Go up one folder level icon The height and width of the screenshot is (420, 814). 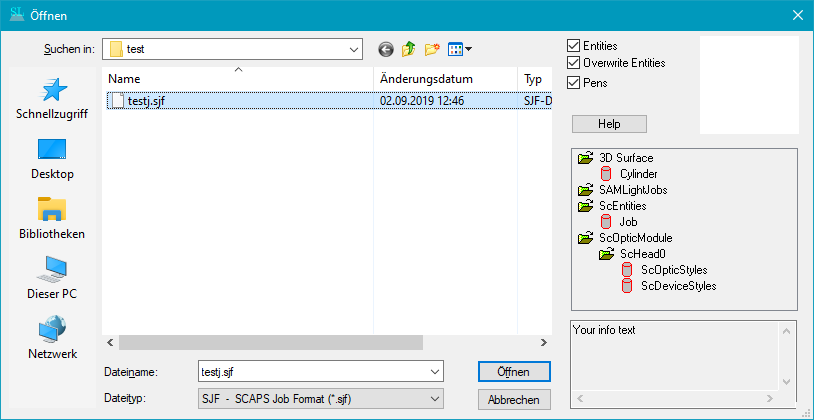pyautogui.click(x=409, y=49)
